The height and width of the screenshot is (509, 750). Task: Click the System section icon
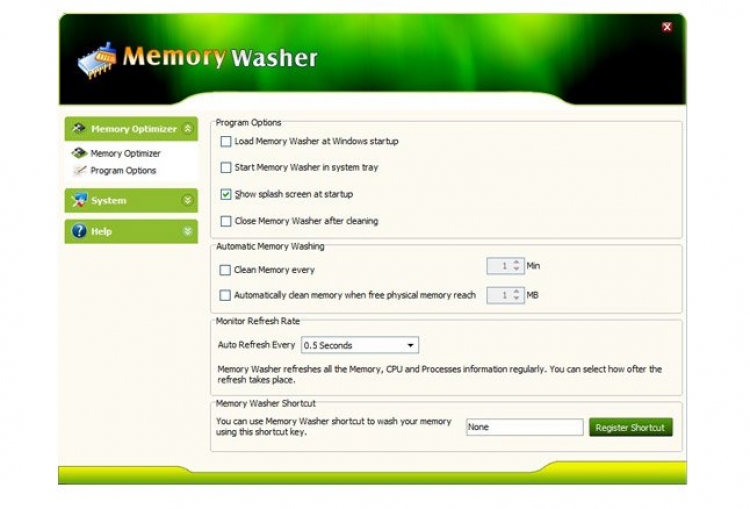79,200
